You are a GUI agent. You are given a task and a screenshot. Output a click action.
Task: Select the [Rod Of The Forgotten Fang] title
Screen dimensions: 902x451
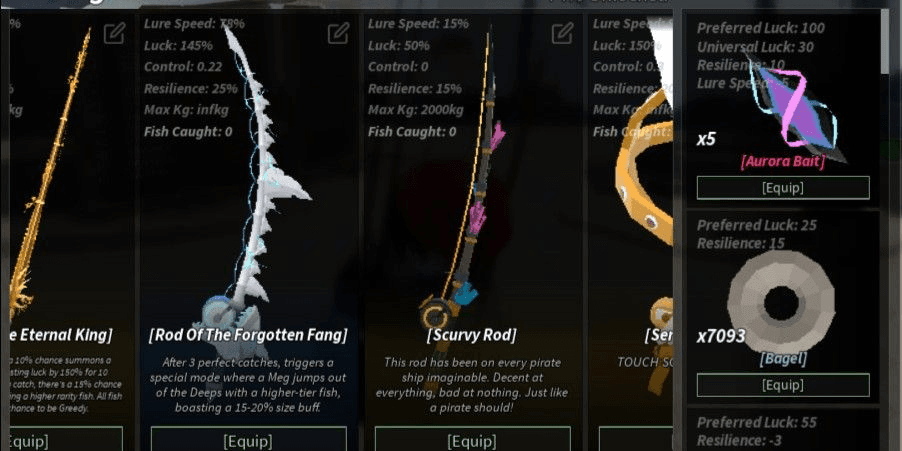(x=249, y=335)
